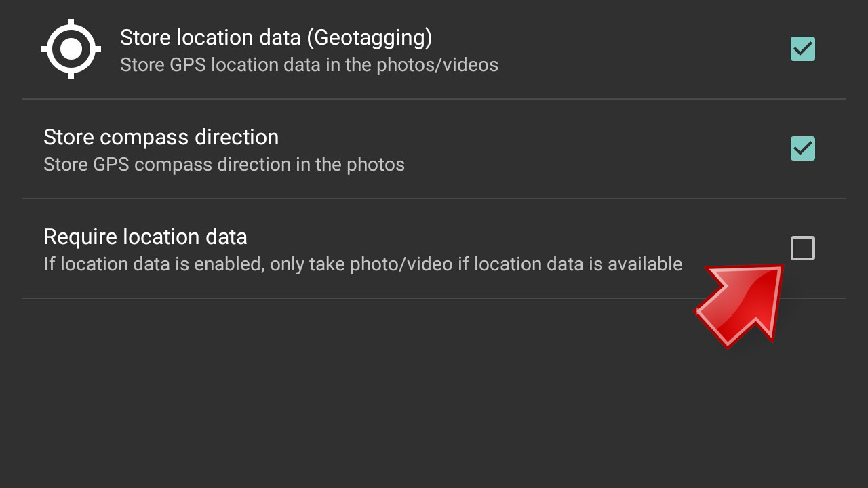This screenshot has width=868, height=488.
Task: Click "Store GPS location data in the photos/videos" description
Action: click(x=309, y=65)
